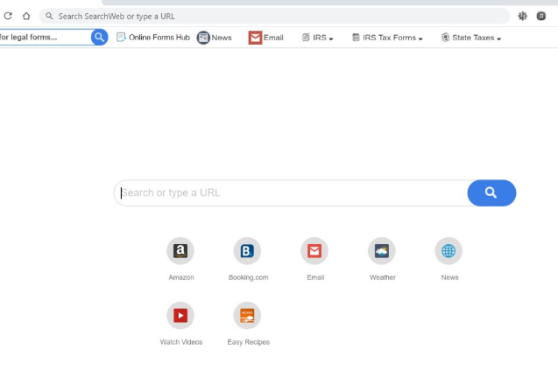Click the red Email toolbar icon
558x392 pixels.
click(255, 38)
